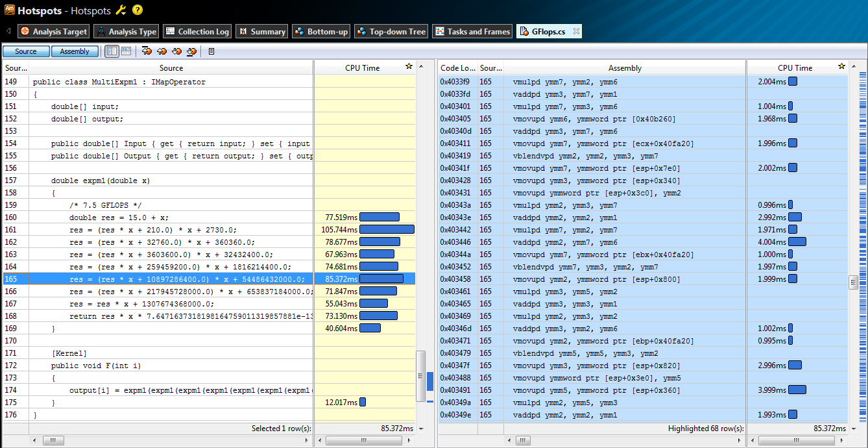This screenshot has width=868, height=448.
Task: Click source code horizontal scrollbar thumb
Action: tap(53, 440)
